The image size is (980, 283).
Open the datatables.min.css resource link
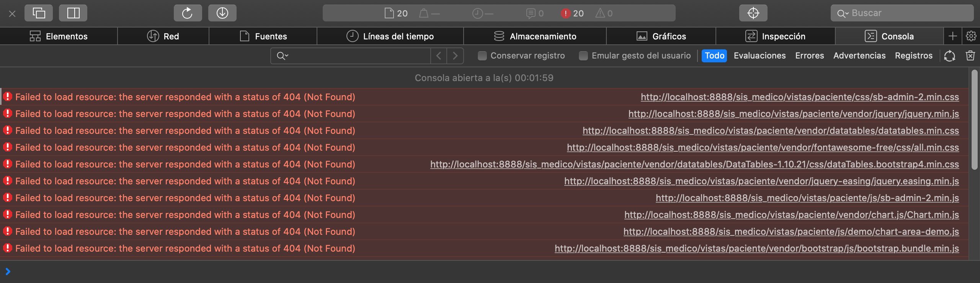pos(771,131)
